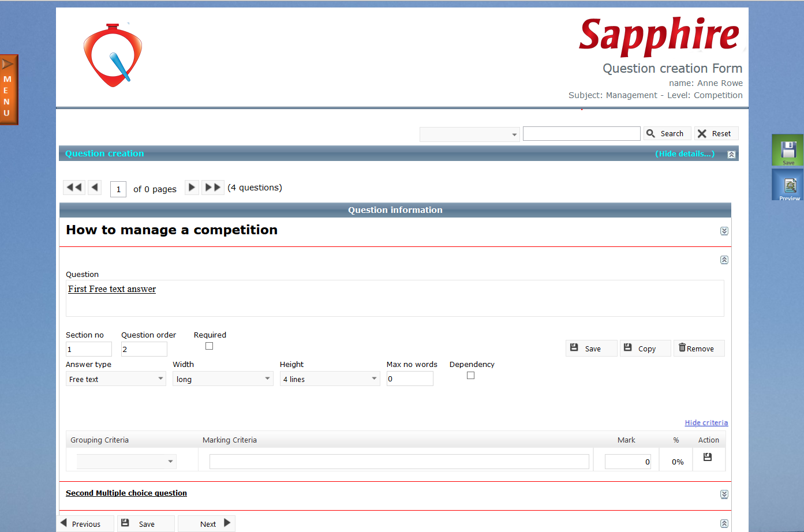
Task: Click the Marking Criteria text field
Action: pyautogui.click(x=399, y=462)
